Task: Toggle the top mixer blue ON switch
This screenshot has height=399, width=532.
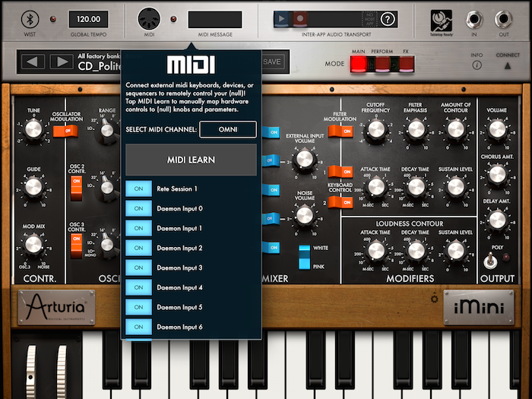Action: pyautogui.click(x=271, y=132)
